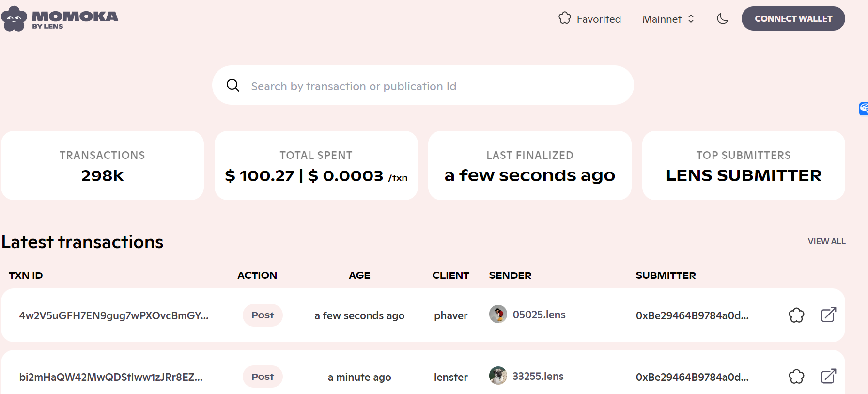
Task: Select the Top Submitters card
Action: [x=744, y=166]
